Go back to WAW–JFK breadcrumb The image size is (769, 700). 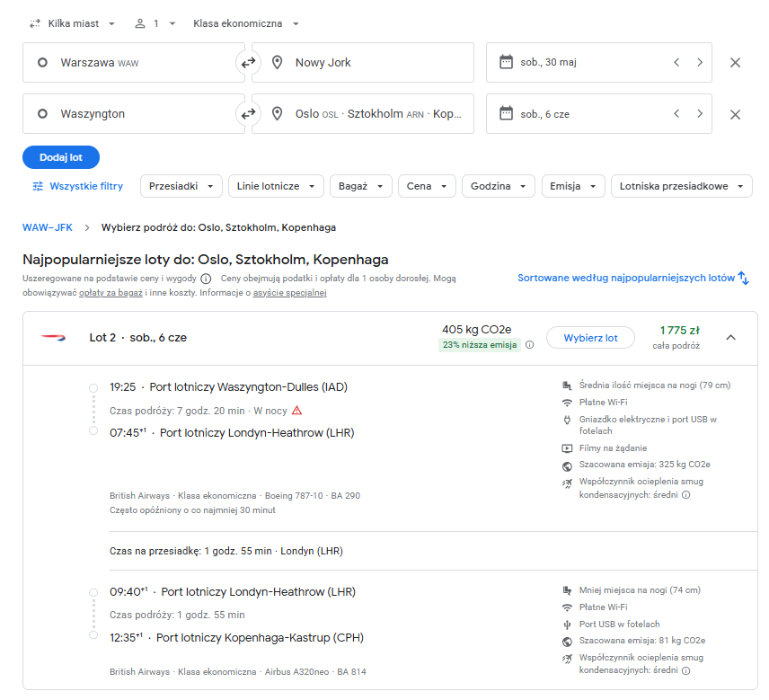point(48,227)
